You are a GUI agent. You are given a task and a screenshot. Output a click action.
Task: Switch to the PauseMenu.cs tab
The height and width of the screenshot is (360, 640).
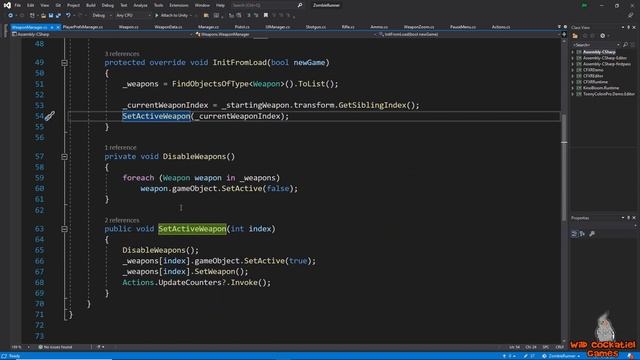pos(463,27)
